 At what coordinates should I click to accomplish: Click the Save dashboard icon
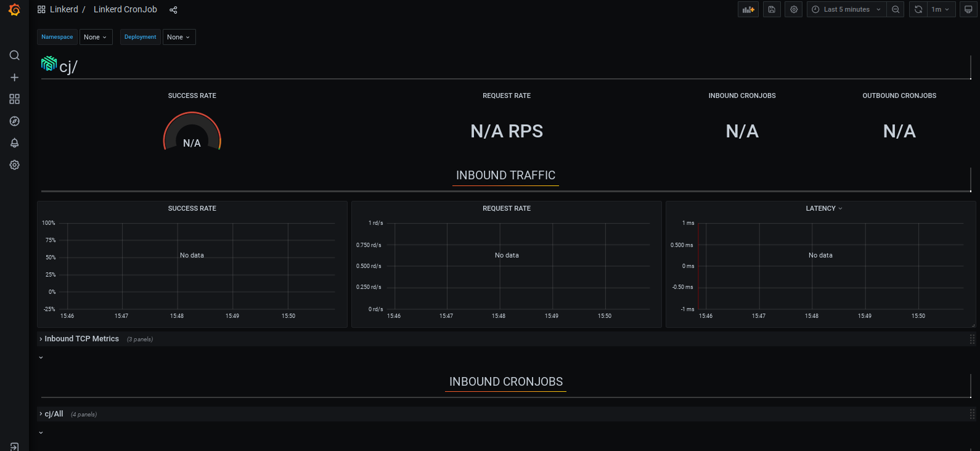pos(772,9)
